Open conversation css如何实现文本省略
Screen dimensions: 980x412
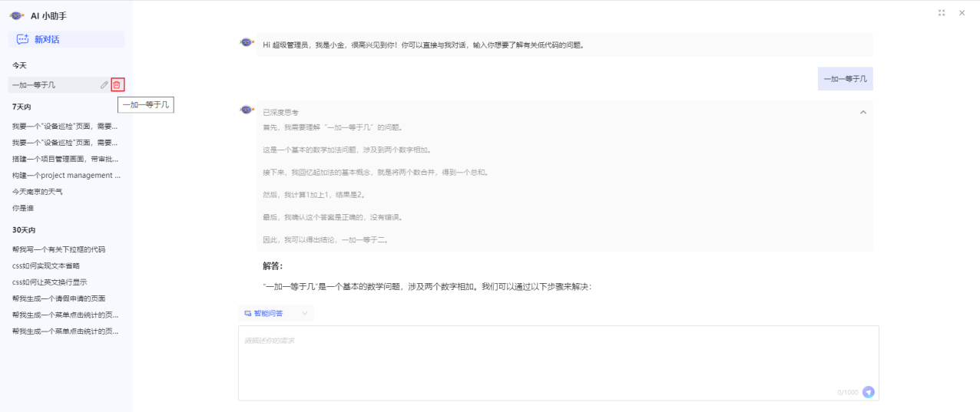46,265
